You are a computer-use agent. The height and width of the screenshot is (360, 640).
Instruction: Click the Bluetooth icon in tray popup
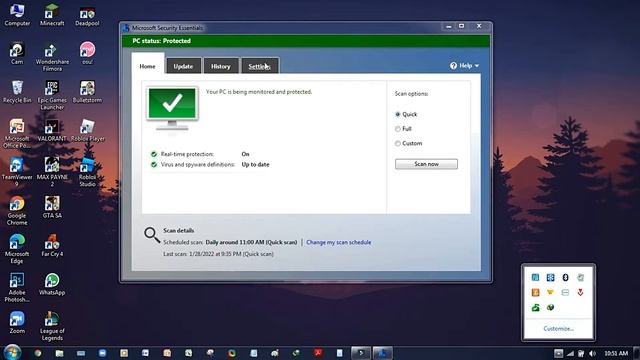coord(565,278)
